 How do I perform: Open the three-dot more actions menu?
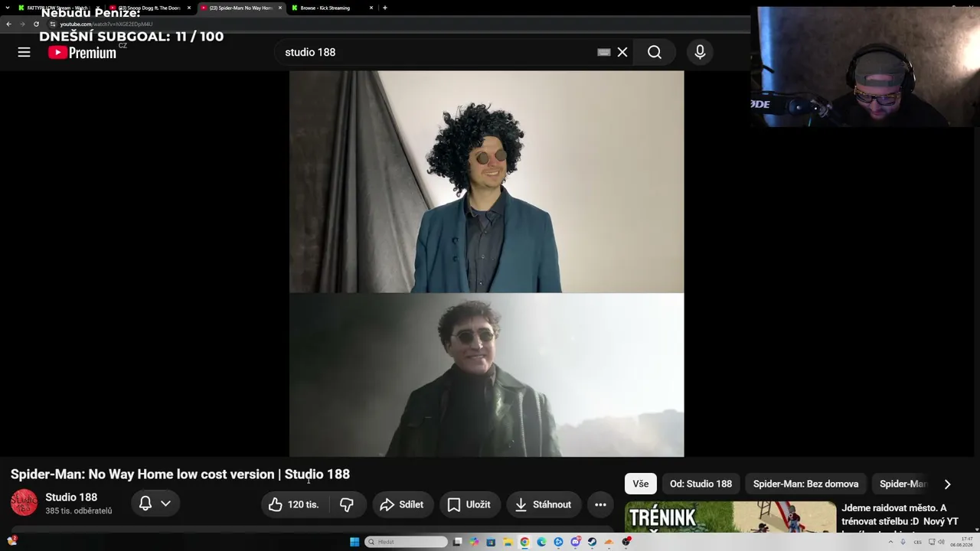pyautogui.click(x=600, y=504)
